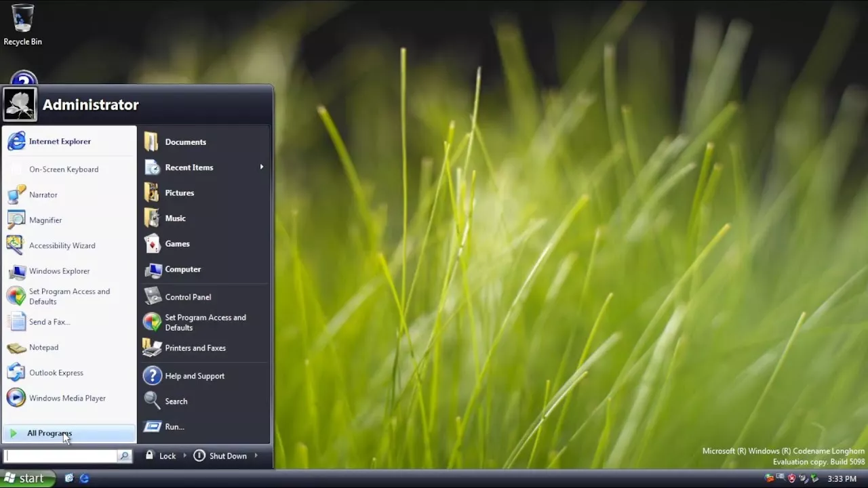Launch Outlook Express

point(56,373)
